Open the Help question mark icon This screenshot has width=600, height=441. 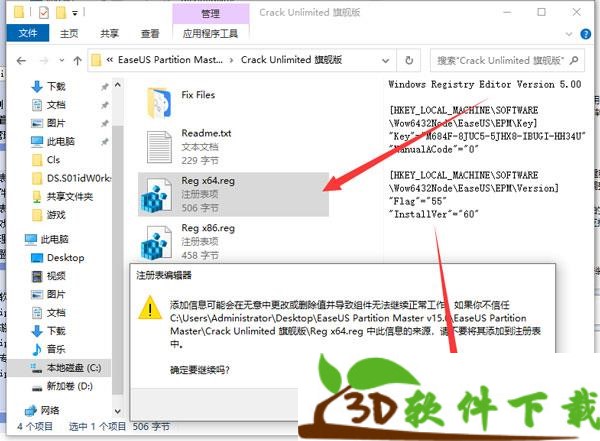585,34
